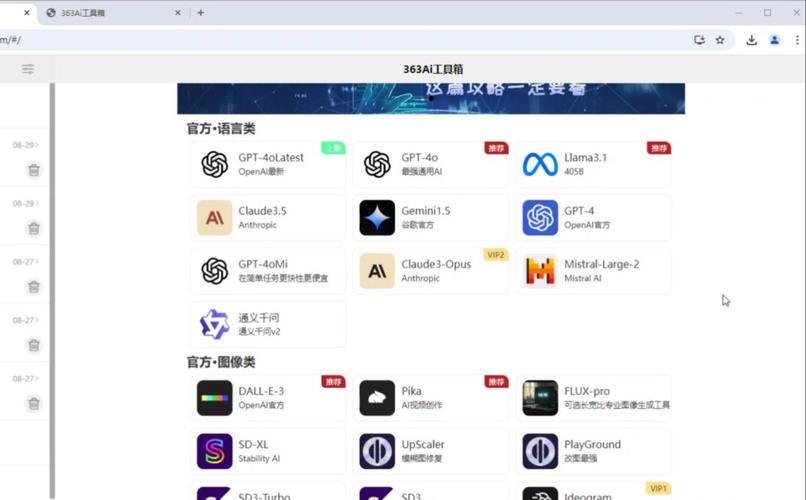Viewport: 806px width, 500px height.
Task: Select the Claude3-Opus Anthropic icon
Action: [377, 271]
